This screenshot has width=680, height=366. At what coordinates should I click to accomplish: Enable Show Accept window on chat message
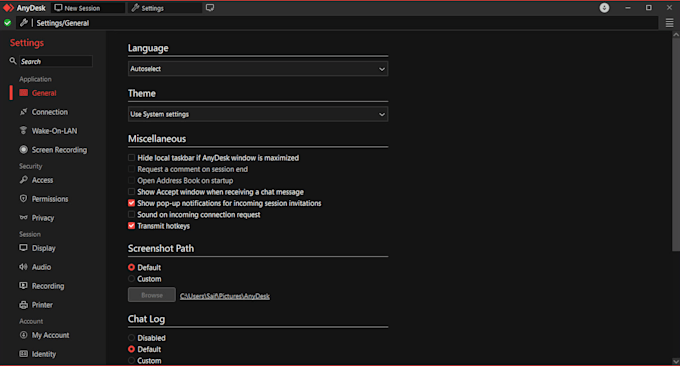pyautogui.click(x=131, y=191)
